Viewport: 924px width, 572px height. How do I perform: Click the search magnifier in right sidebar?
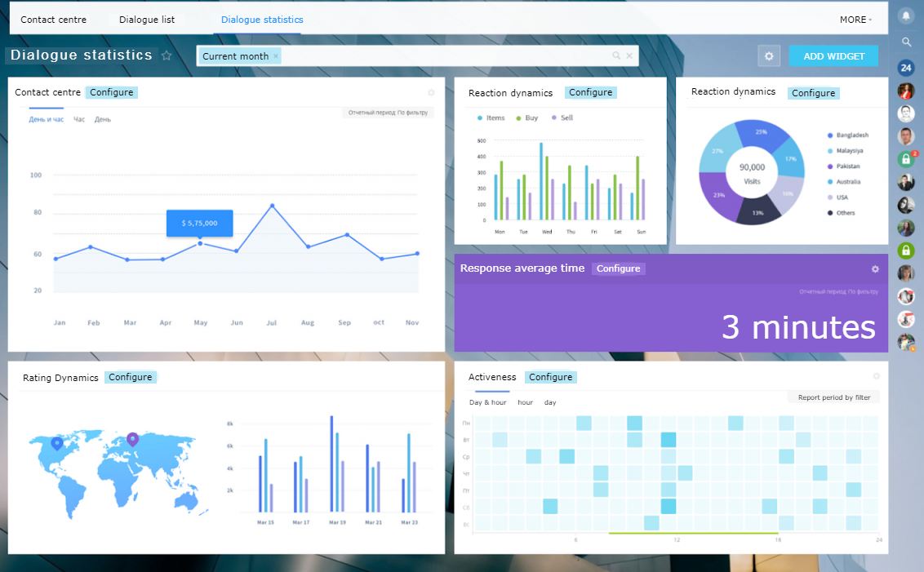906,42
